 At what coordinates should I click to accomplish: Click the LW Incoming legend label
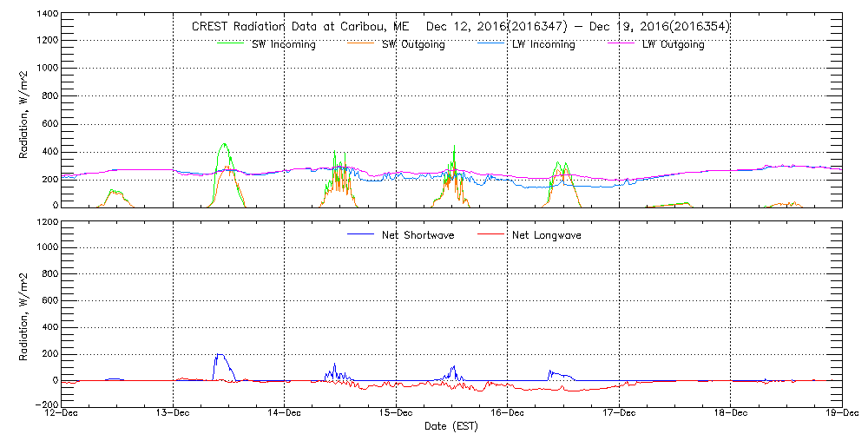coord(543,45)
